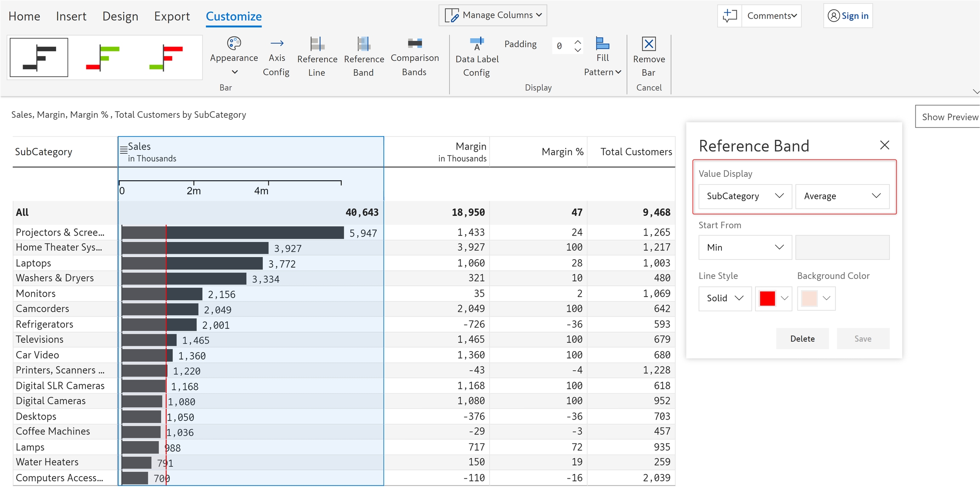The height and width of the screenshot is (488, 980).
Task: Open the Start From Min dropdown
Action: tap(745, 247)
